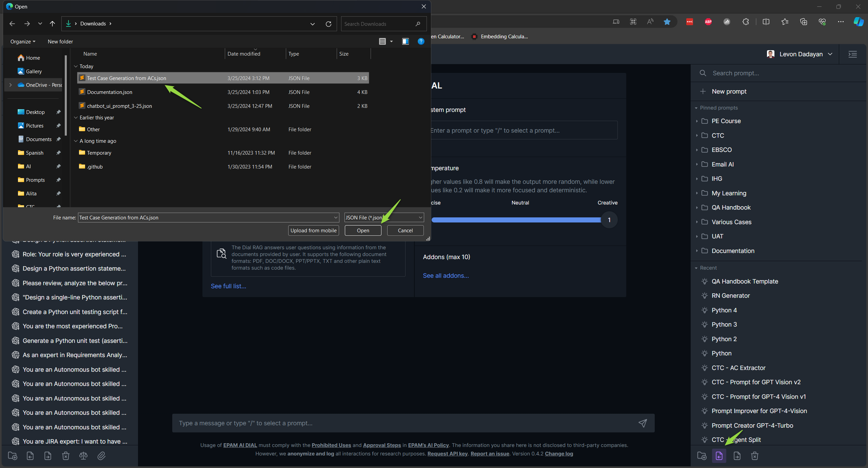The height and width of the screenshot is (468, 868).
Task: Click the delete all prompts trash icon
Action: coord(754,456)
